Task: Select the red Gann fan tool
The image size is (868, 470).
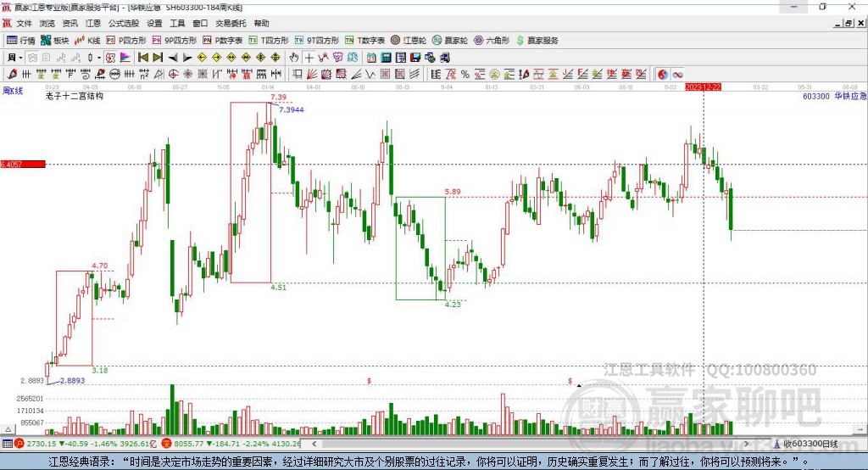Action: 312,75
